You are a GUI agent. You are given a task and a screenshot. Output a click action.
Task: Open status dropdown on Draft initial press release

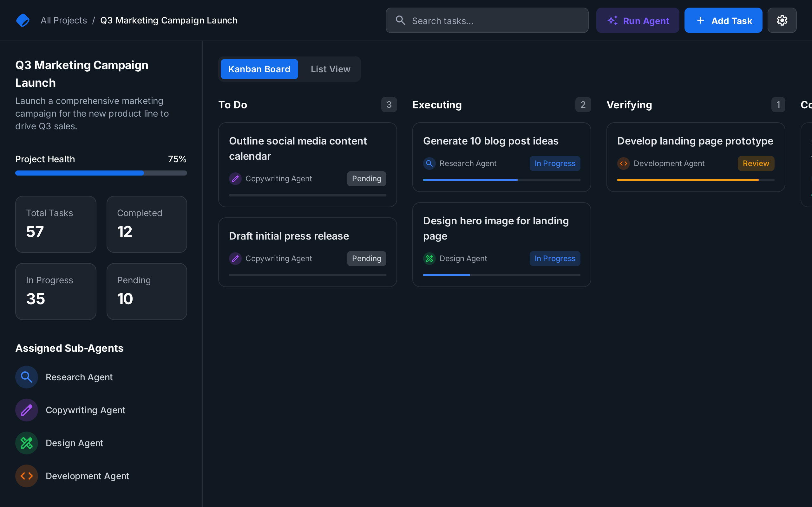click(366, 258)
